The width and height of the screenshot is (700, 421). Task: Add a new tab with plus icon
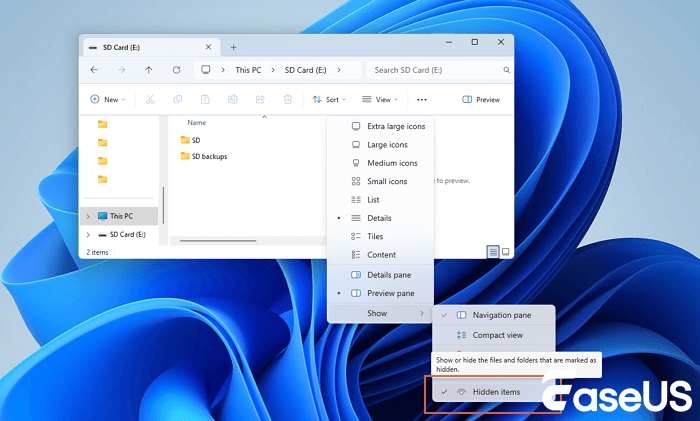(234, 47)
